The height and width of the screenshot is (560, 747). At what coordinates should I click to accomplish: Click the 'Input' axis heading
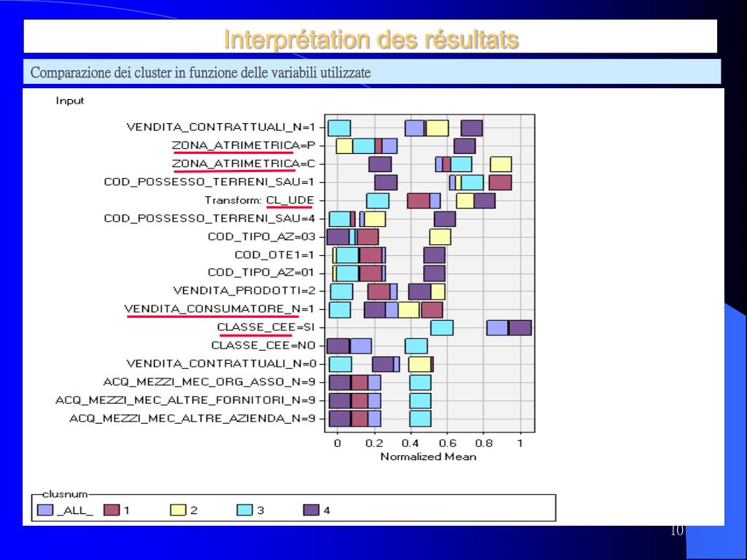69,101
